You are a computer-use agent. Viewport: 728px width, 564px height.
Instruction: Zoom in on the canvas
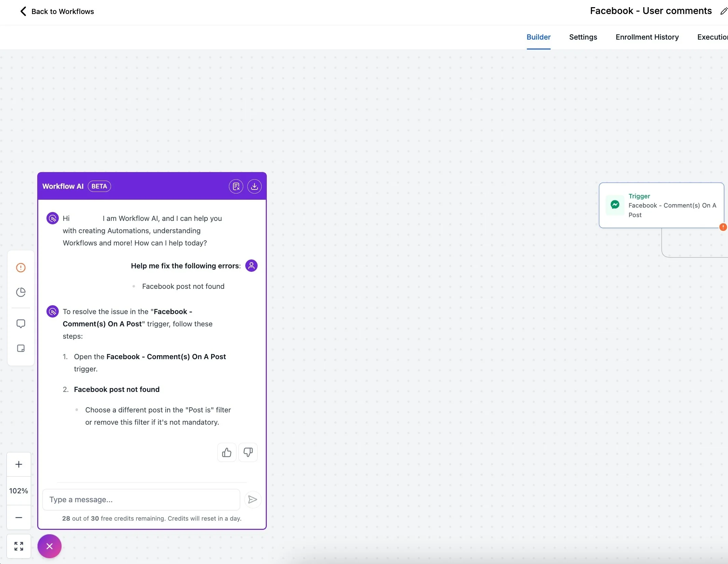pyautogui.click(x=19, y=464)
